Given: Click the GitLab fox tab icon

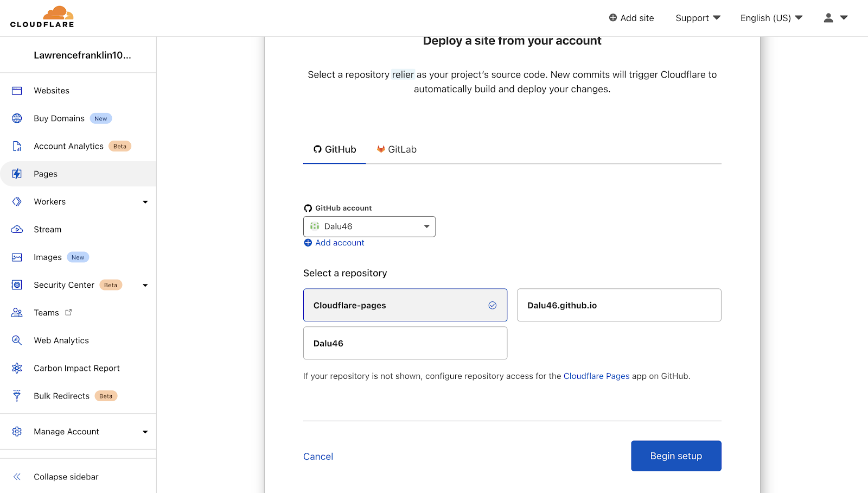Looking at the screenshot, I should [x=381, y=149].
